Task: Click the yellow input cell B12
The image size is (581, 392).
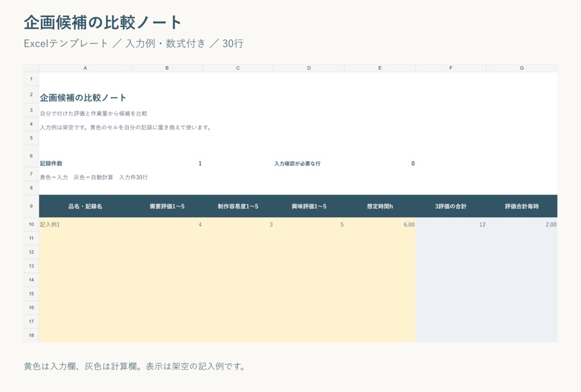Action: tap(167, 252)
